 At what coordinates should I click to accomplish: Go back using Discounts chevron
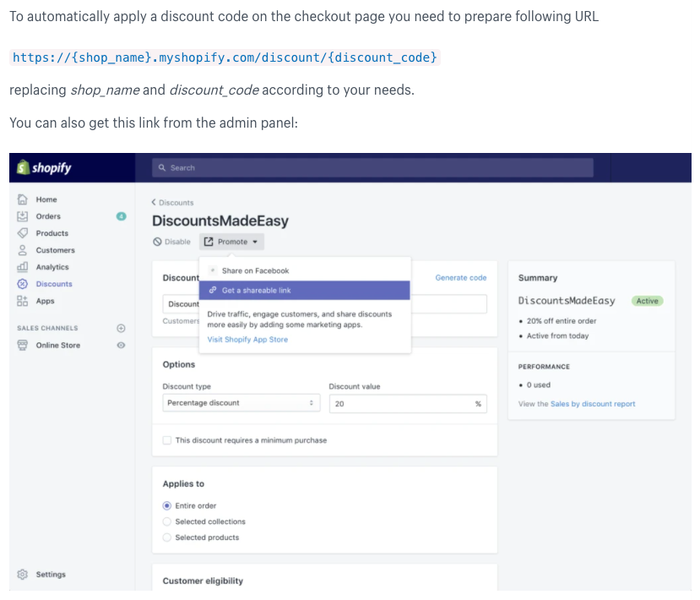154,202
